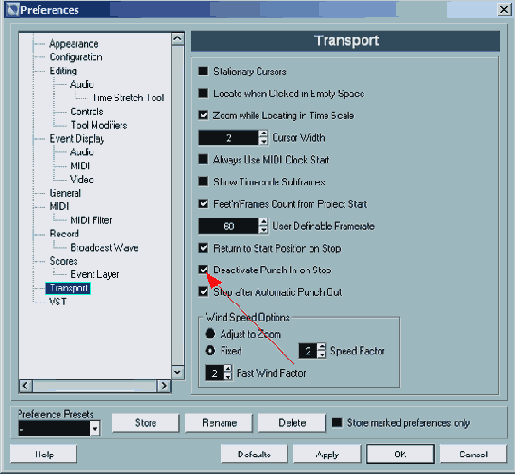Click the tree list scroll up arrow
This screenshot has height=474, width=515.
click(x=178, y=39)
